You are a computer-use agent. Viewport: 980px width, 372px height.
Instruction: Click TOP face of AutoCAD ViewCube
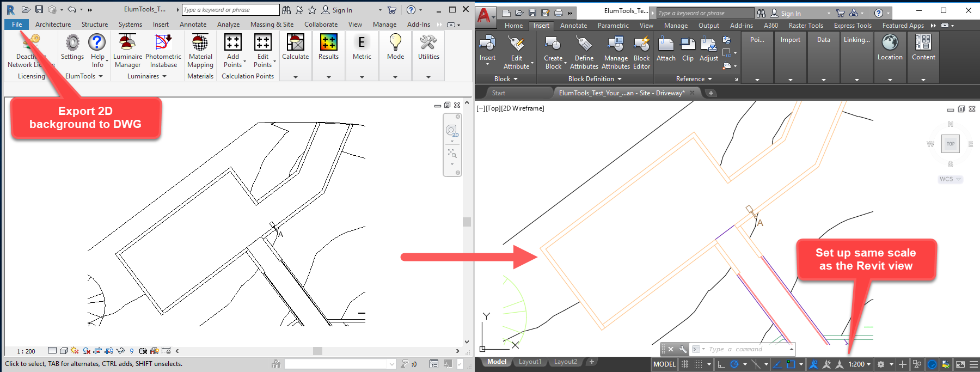(x=951, y=144)
